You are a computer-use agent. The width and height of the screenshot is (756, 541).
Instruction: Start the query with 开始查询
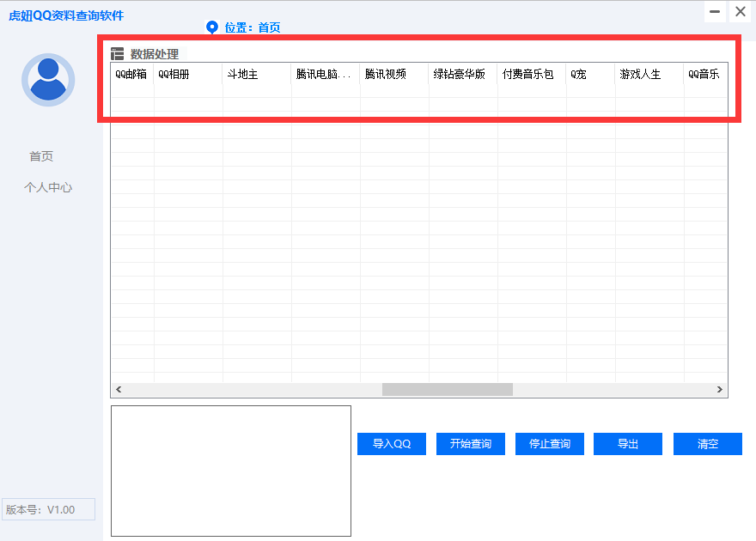[x=471, y=444]
